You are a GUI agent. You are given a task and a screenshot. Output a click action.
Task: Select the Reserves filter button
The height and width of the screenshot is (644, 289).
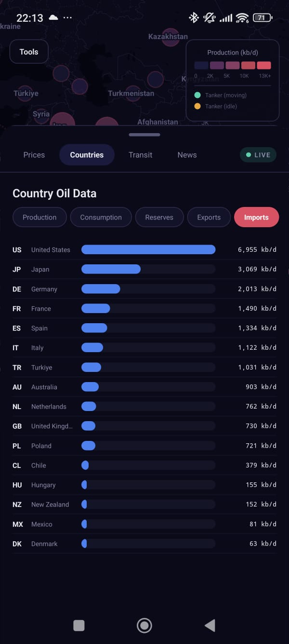(159, 217)
